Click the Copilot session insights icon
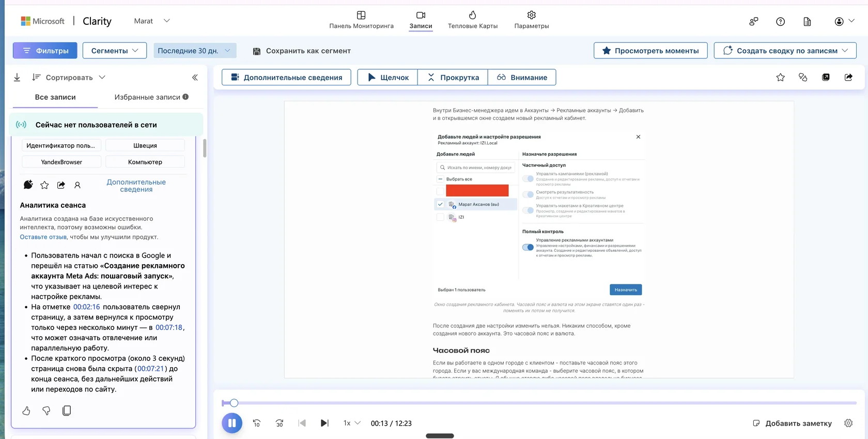The image size is (868, 439). point(28,185)
